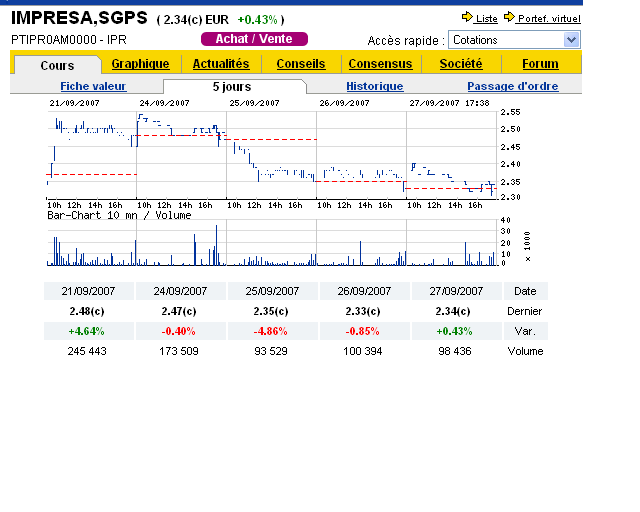Screen dimensions: 640x512
Task: Open the Accès rapide Cotations dropdown arrow
Action: (571, 40)
